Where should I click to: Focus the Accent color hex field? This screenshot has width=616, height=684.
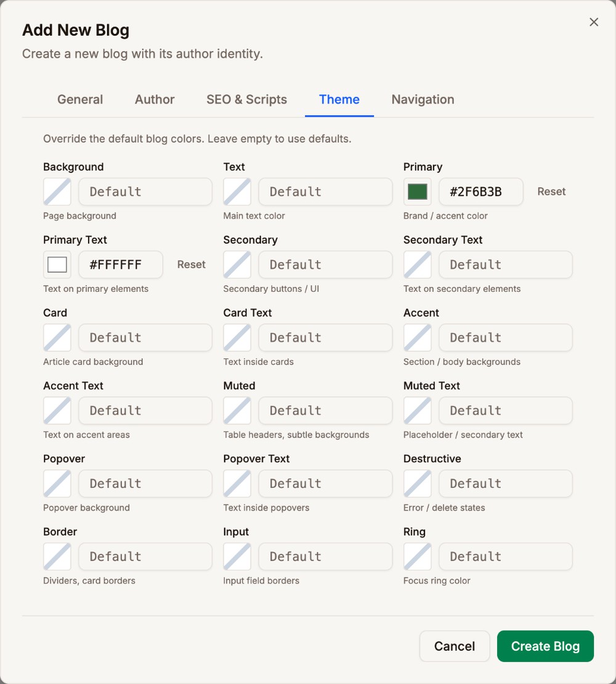click(506, 337)
